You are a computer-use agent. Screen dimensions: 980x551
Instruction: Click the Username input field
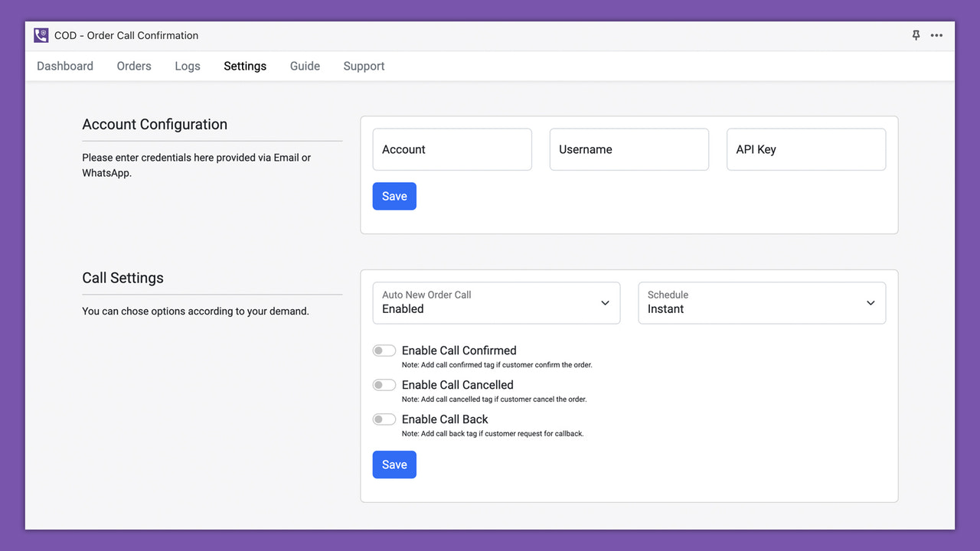pos(629,149)
